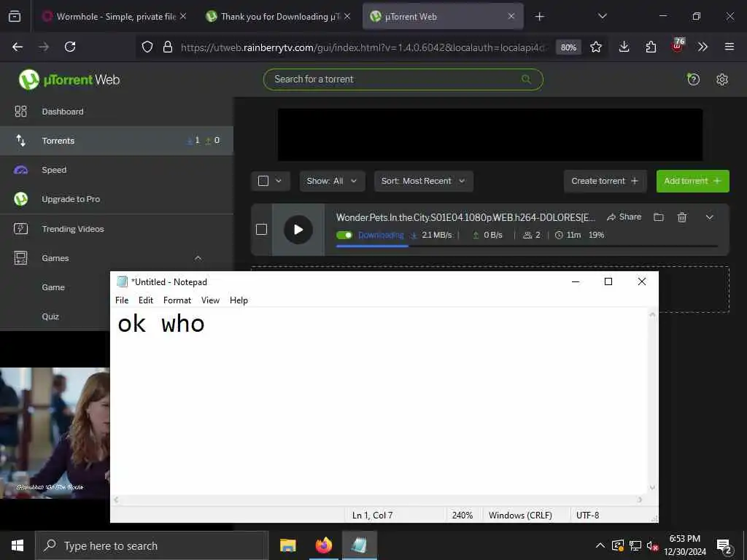Screen dimensions: 747x560
Task: Click the taskbar search box
Action: pos(152,545)
